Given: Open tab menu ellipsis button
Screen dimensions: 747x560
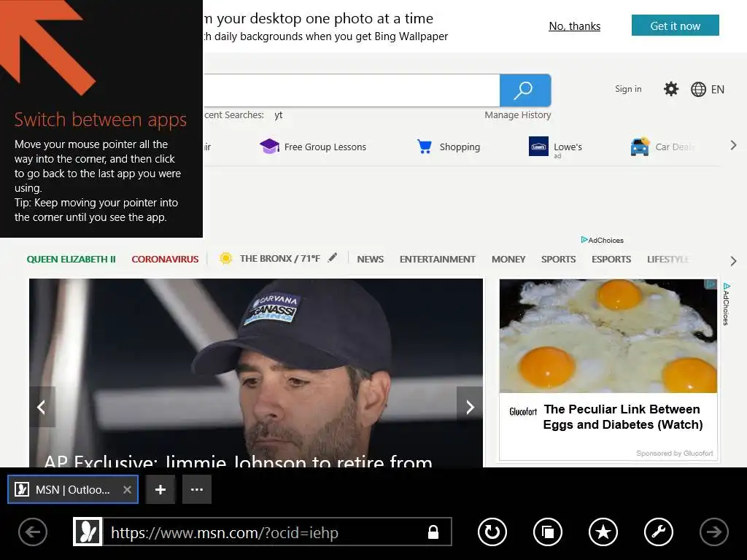Looking at the screenshot, I should pos(197,489).
